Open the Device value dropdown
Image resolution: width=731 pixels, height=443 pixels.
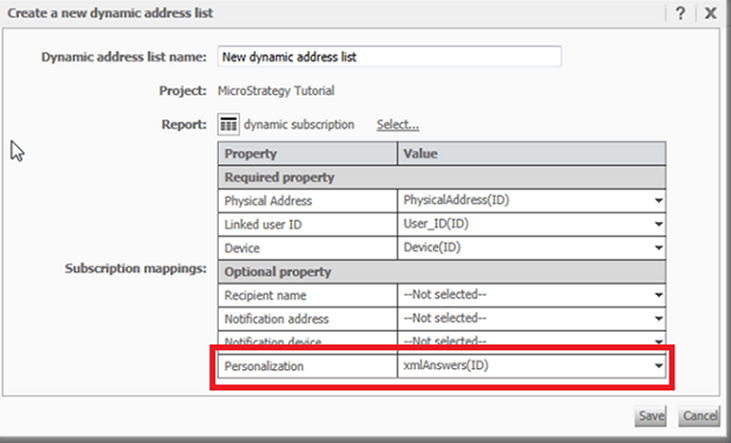pos(658,248)
